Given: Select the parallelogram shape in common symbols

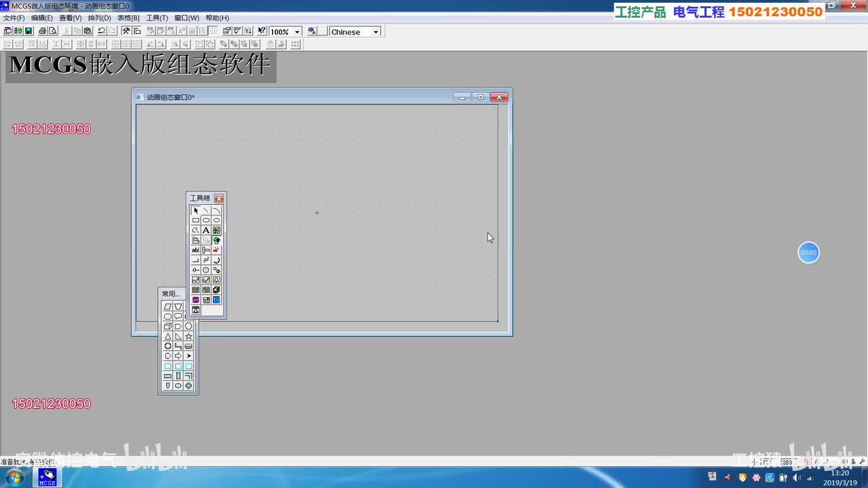Looking at the screenshot, I should 168,306.
